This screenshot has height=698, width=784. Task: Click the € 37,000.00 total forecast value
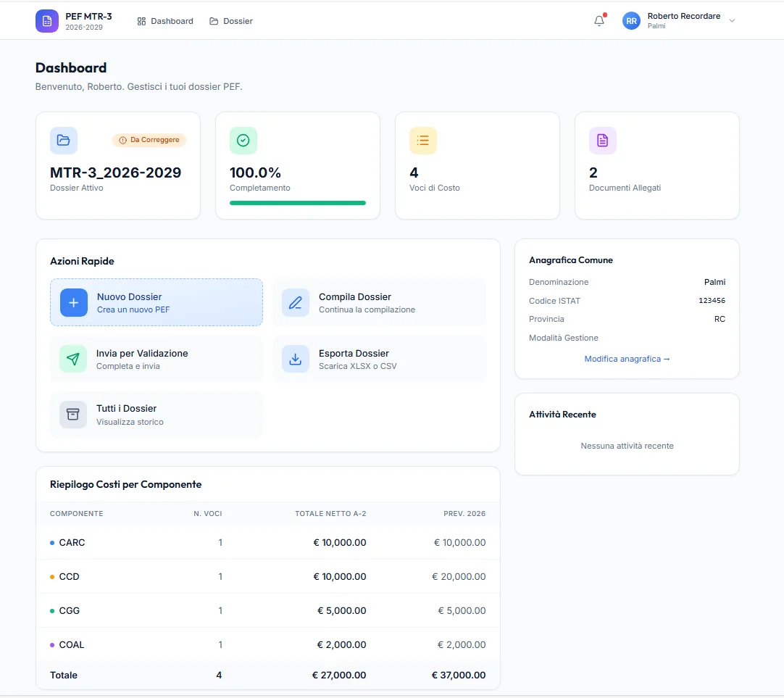click(459, 675)
